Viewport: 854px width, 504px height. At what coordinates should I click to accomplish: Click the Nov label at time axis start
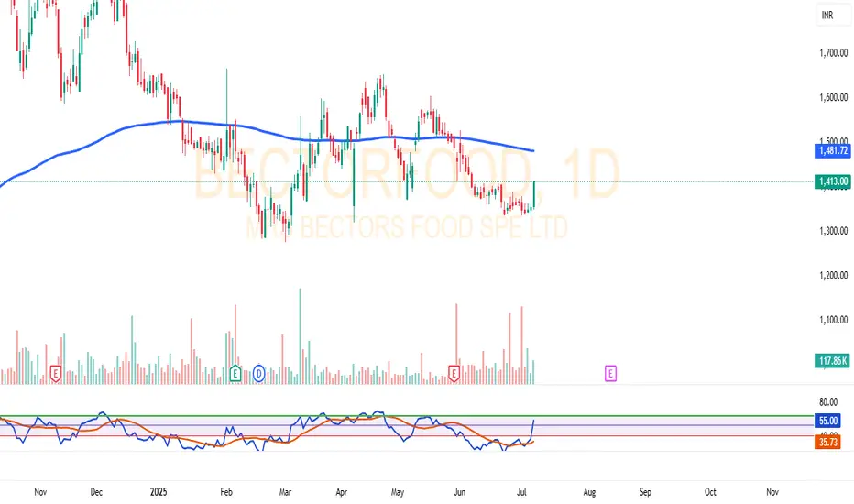point(40,492)
